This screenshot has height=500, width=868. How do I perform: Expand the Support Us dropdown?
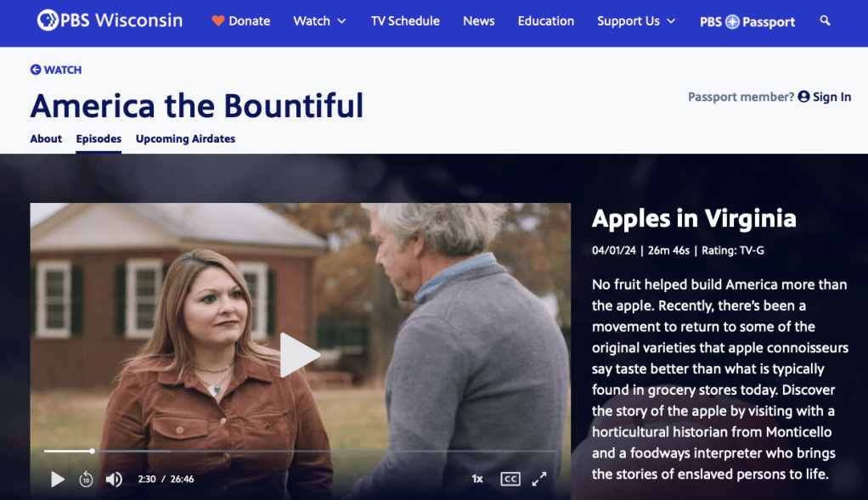coord(636,21)
